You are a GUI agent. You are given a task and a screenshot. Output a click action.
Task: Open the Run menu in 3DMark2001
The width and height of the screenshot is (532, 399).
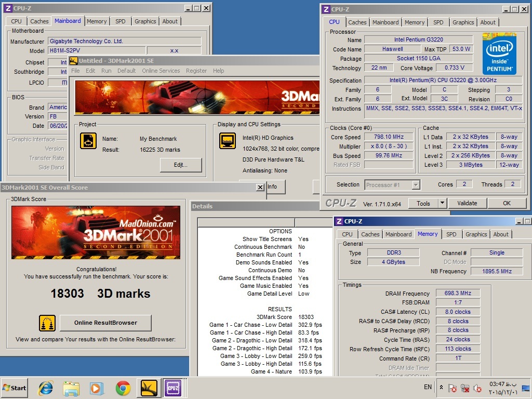click(x=106, y=71)
